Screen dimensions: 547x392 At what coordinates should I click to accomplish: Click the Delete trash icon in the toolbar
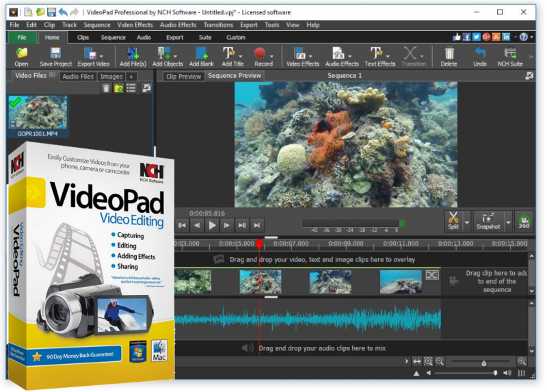pos(449,57)
